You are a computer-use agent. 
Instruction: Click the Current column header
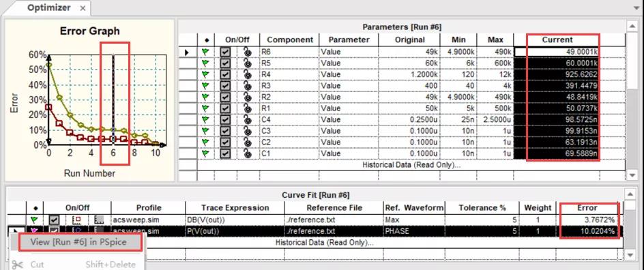click(557, 40)
